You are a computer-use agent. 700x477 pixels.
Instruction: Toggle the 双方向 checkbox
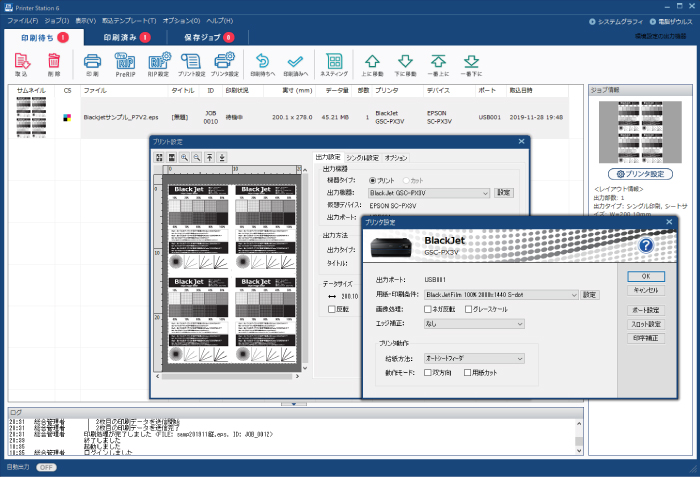coord(428,372)
